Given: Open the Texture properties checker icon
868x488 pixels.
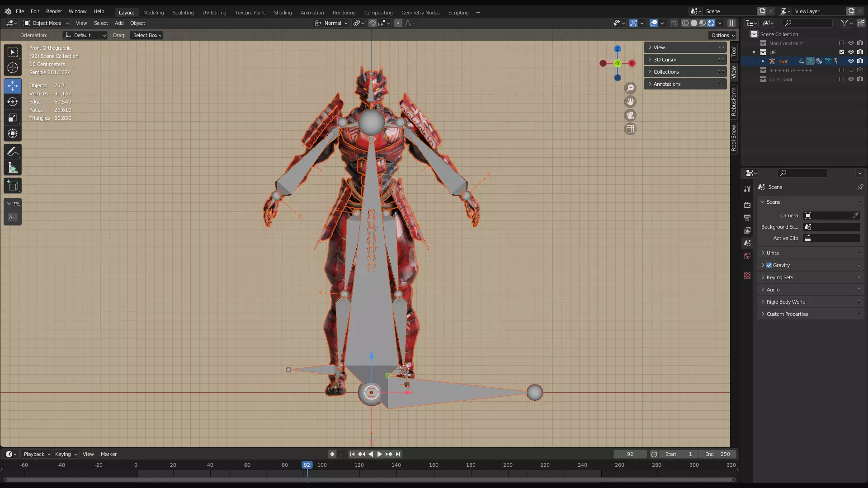Looking at the screenshot, I should click(747, 276).
